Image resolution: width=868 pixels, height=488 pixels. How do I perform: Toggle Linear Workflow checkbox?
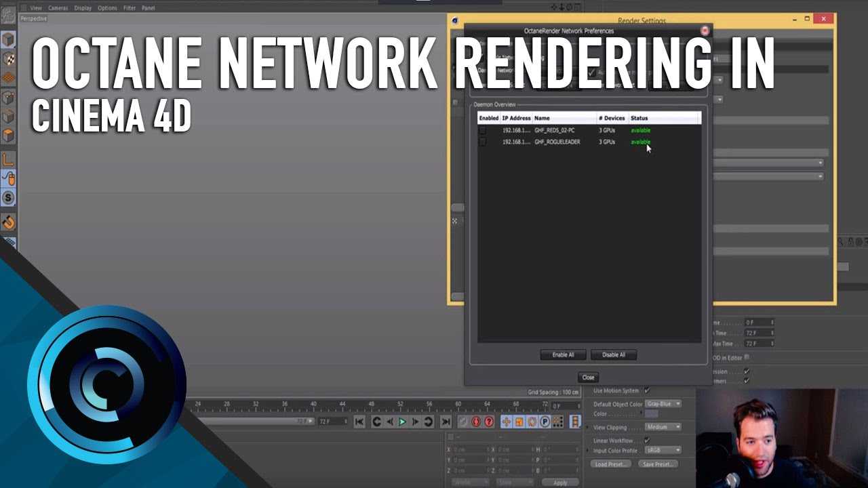[647, 440]
